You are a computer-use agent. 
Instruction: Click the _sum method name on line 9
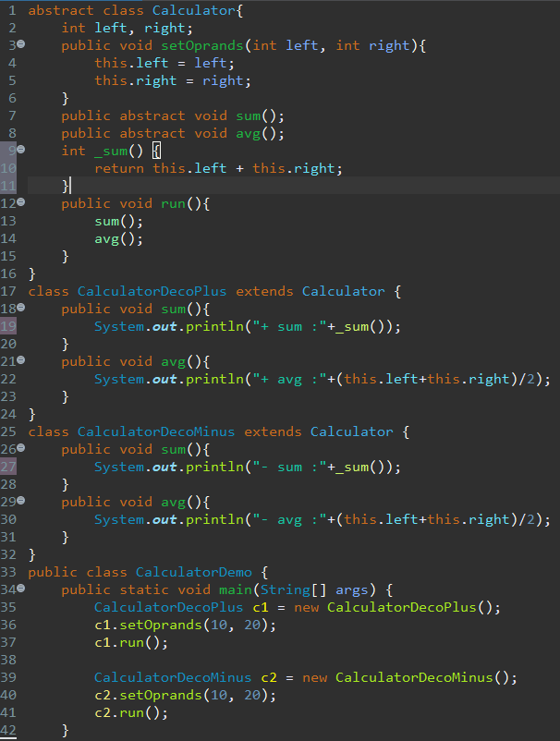[x=111, y=152]
